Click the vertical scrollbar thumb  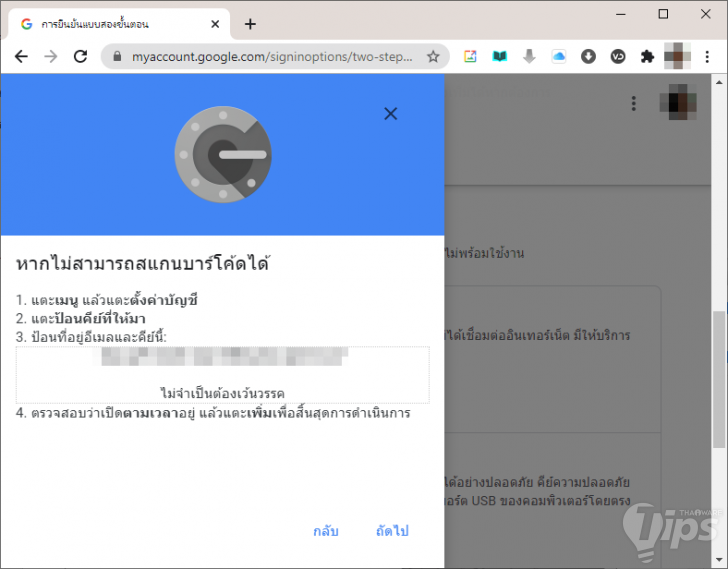[x=719, y=379]
